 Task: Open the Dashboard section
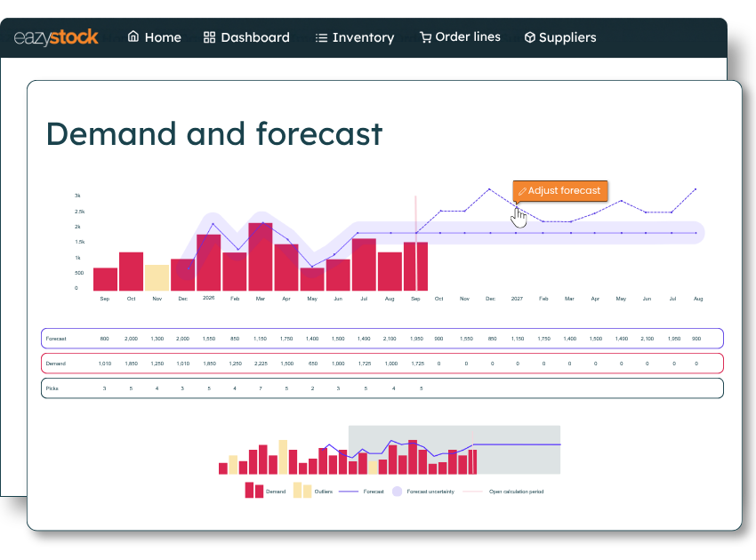point(246,37)
